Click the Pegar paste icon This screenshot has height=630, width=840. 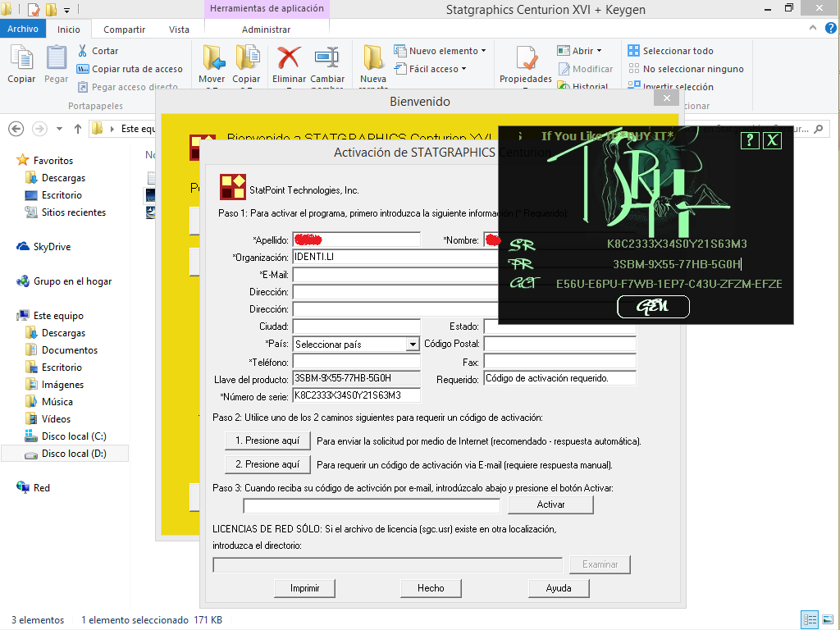[x=56, y=57]
